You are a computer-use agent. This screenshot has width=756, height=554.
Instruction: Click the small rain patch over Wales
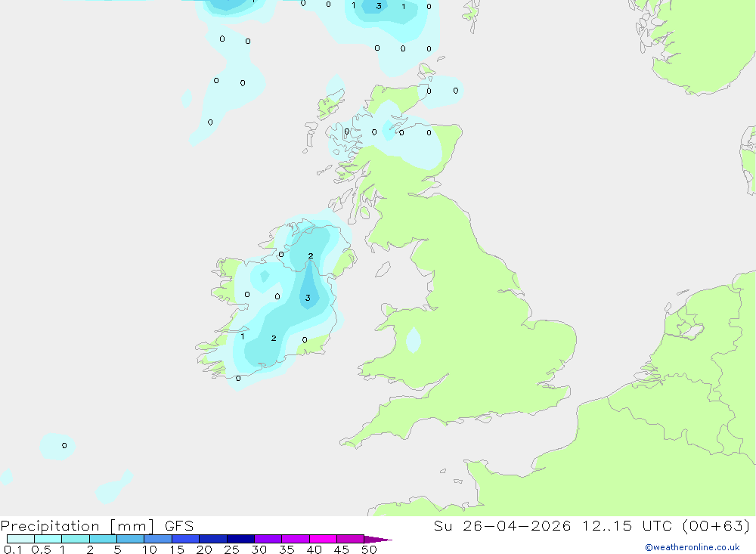(x=414, y=340)
